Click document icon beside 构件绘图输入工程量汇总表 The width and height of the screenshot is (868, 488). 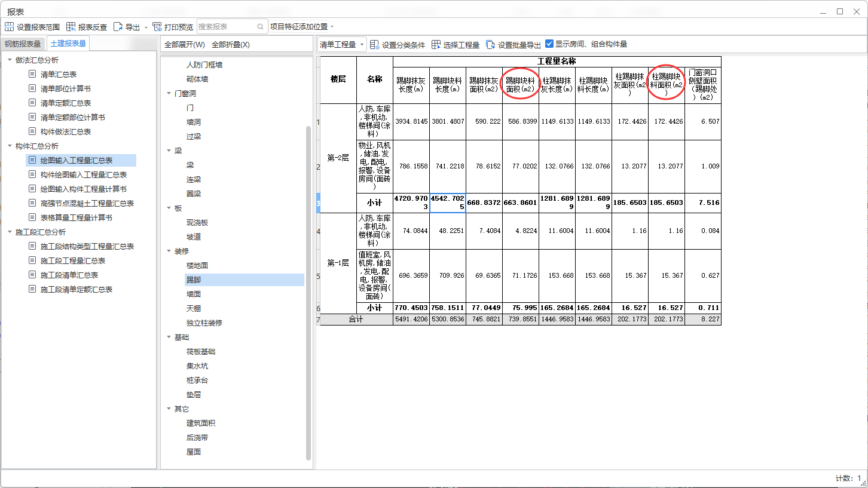point(32,174)
